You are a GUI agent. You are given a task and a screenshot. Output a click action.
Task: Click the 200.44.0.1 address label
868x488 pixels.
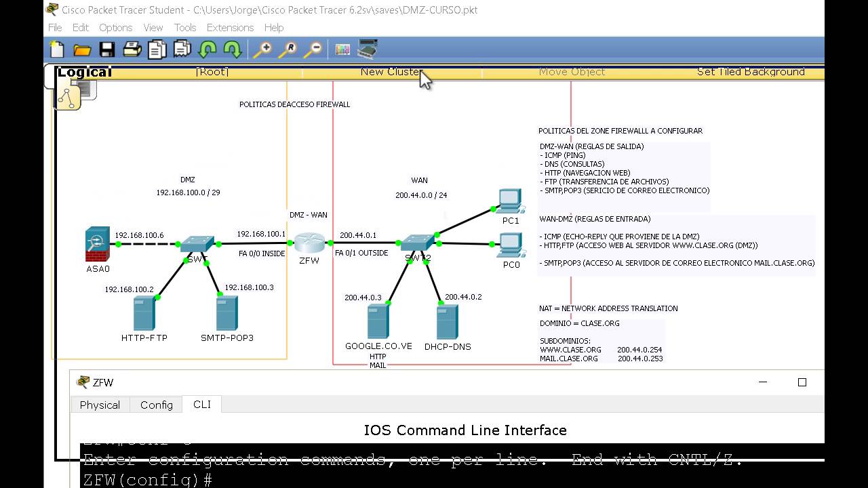coord(358,235)
